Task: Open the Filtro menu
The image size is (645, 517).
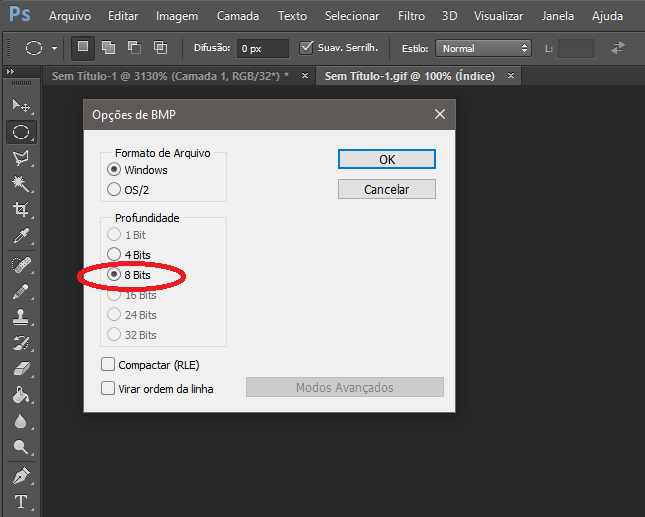Action: point(411,16)
